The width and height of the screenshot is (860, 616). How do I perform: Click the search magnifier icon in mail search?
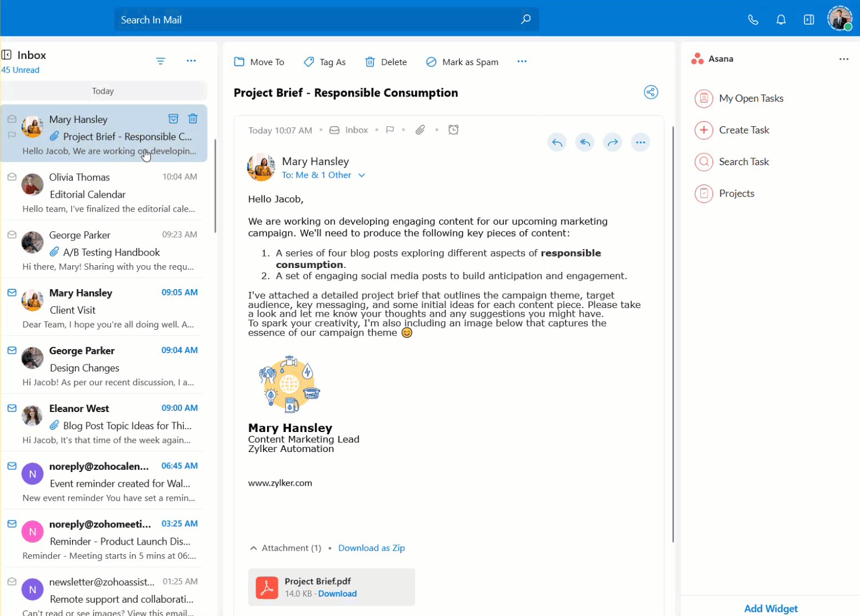click(x=525, y=19)
